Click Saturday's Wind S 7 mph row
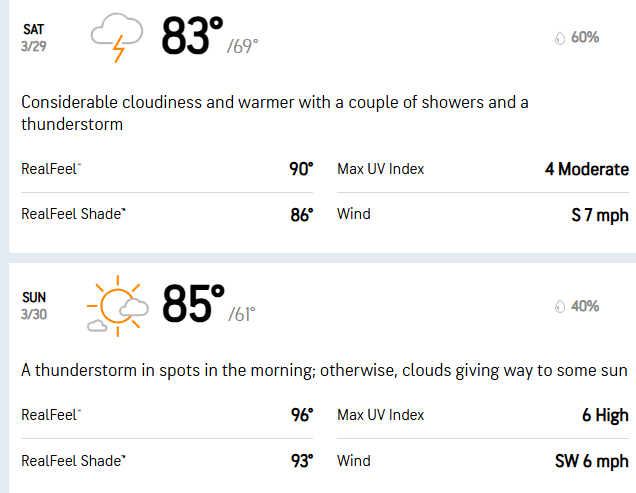The width and height of the screenshot is (636, 493). pyautogui.click(x=483, y=214)
